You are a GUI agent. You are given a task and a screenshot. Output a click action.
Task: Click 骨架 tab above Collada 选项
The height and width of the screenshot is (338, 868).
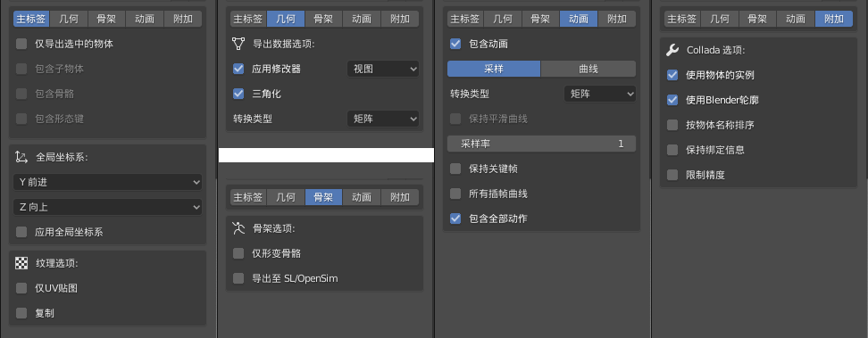pyautogui.click(x=758, y=19)
